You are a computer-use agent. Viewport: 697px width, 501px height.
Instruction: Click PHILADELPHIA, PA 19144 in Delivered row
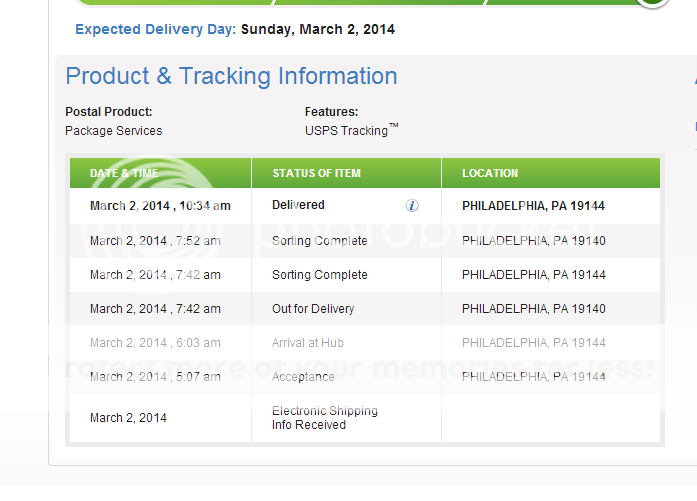533,206
